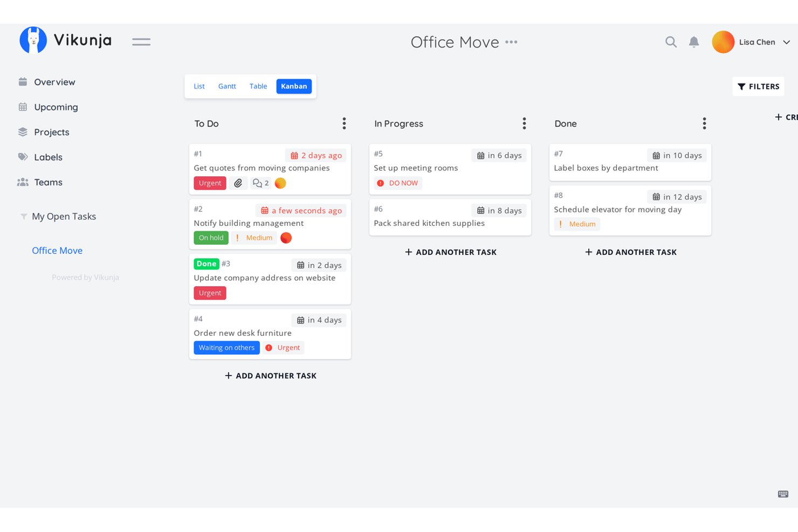Click the Medium priority badge on task #2
The image size is (798, 532).
(254, 238)
